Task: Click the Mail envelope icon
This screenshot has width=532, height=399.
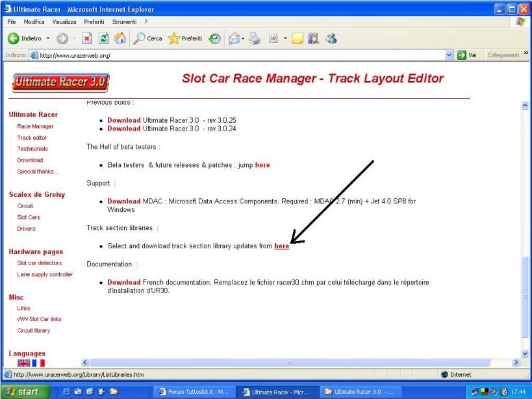Action: click(x=234, y=38)
